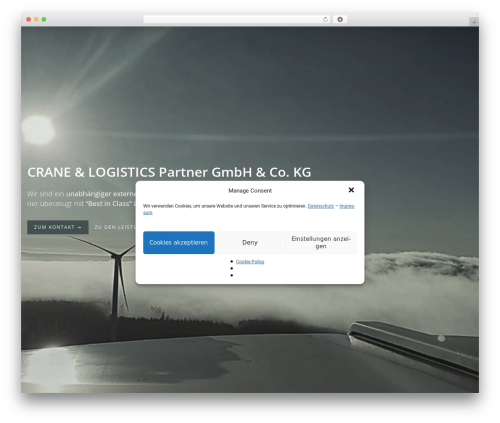This screenshot has height=423, width=500.
Task: Click the Manage Consent dialog title
Action: pos(250,191)
